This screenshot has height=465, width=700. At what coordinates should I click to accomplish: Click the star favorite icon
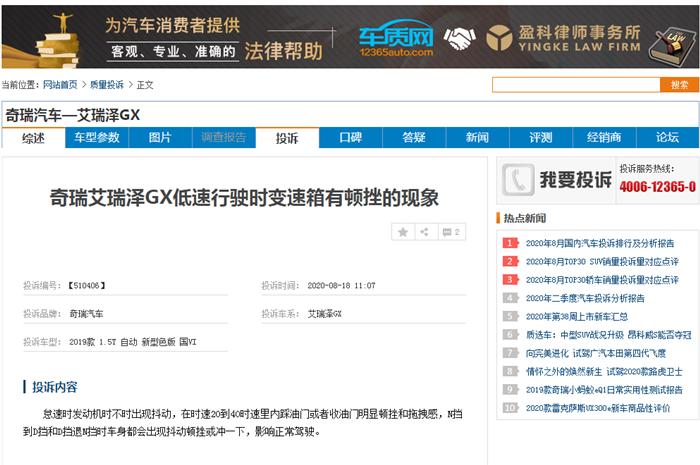point(403,232)
